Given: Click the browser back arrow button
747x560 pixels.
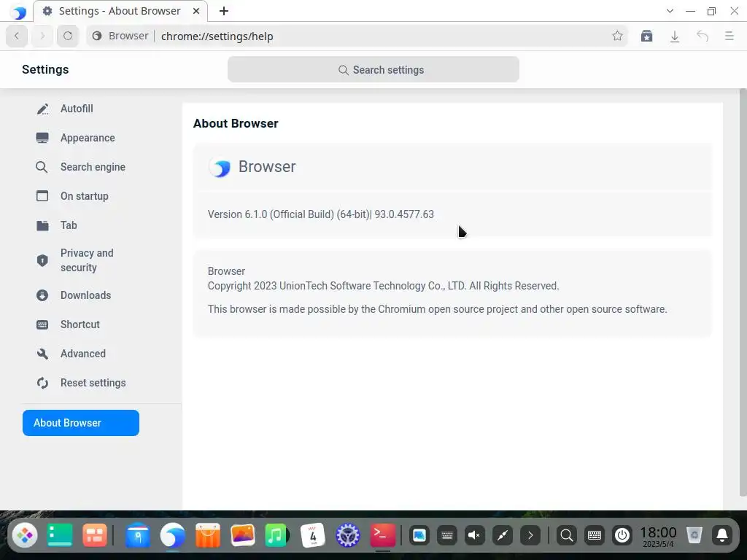Looking at the screenshot, I should [x=17, y=36].
